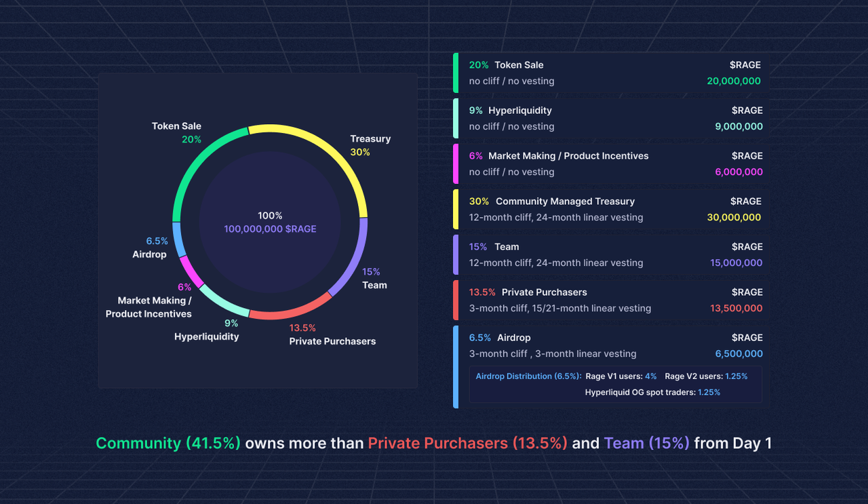Click the "Airdrop" label left of the donut
Image resolution: width=868 pixels, height=504 pixels.
(x=149, y=254)
